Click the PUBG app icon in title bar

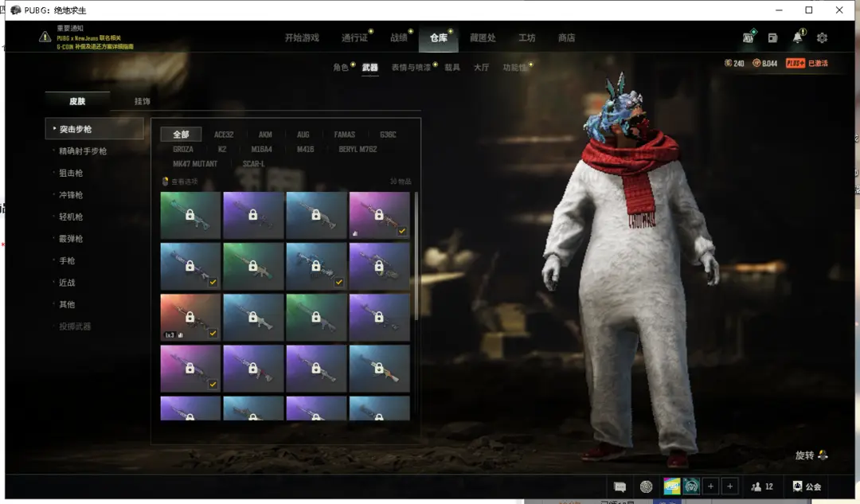point(15,10)
